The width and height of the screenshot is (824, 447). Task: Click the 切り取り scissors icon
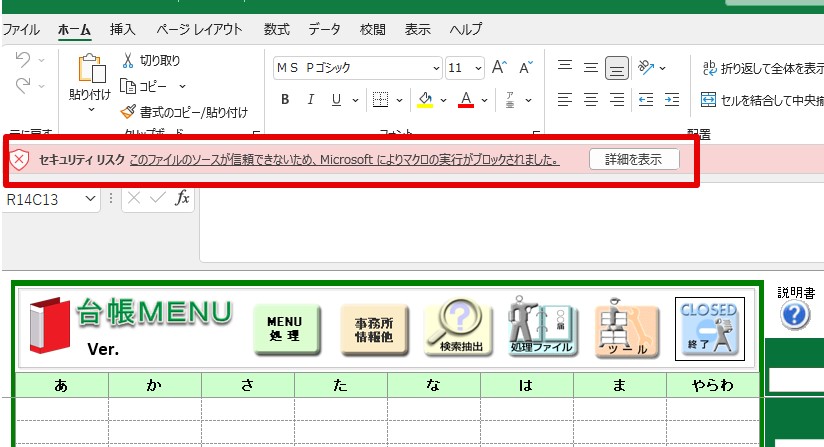point(130,61)
